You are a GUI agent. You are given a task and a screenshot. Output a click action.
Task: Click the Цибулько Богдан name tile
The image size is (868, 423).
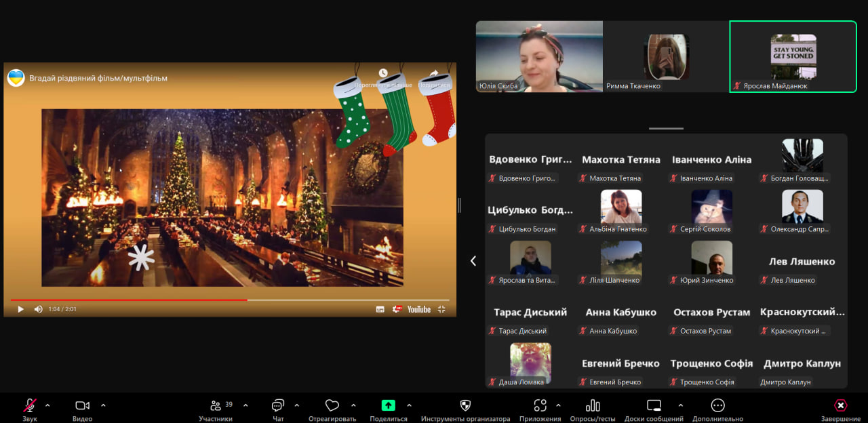(530, 211)
